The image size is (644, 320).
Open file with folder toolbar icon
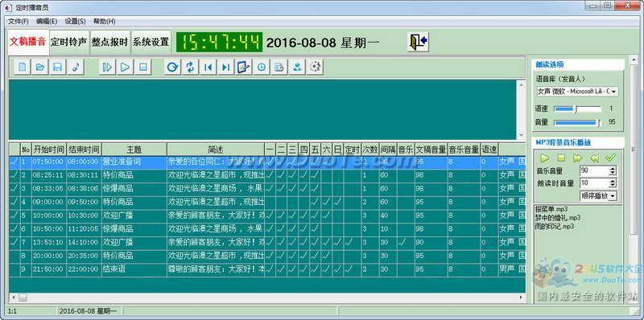pyautogui.click(x=39, y=67)
